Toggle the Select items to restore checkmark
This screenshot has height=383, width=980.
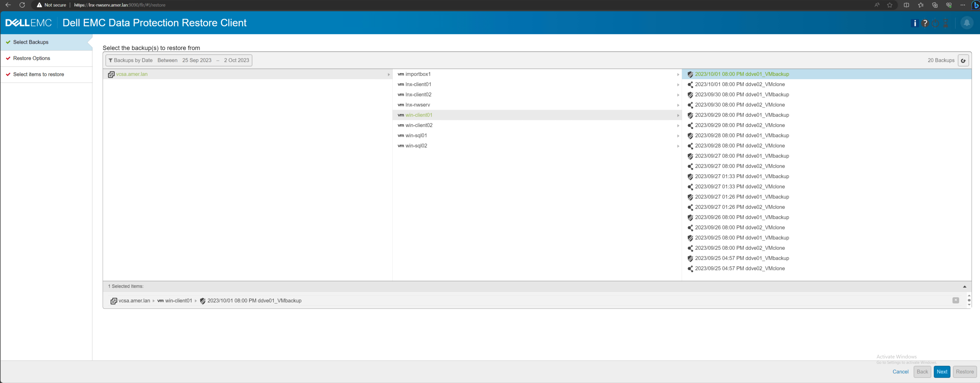(8, 74)
